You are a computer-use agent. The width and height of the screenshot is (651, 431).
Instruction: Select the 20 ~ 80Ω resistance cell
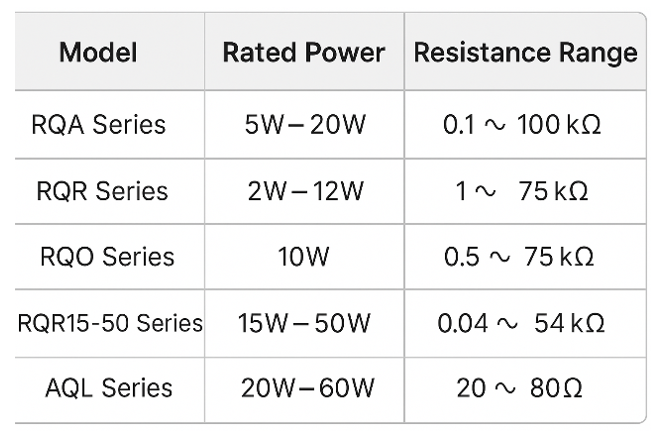tap(519, 387)
